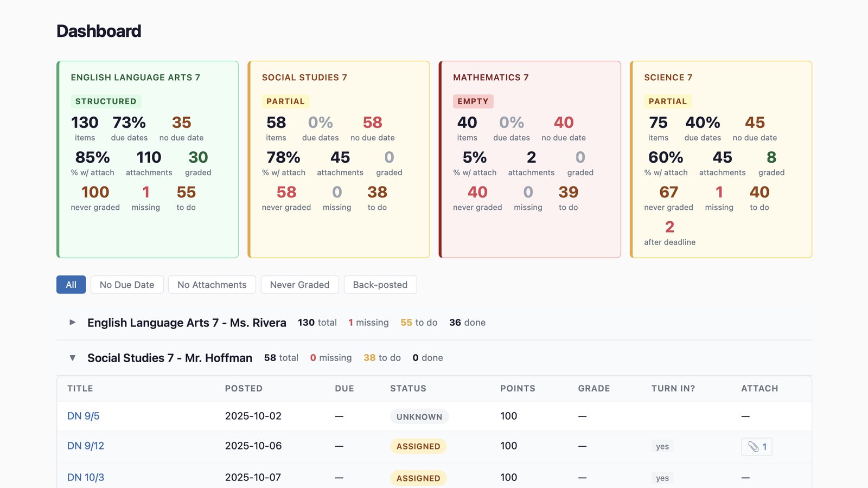Image resolution: width=868 pixels, height=488 pixels.
Task: Click the STATUS column header
Action: [408, 388]
